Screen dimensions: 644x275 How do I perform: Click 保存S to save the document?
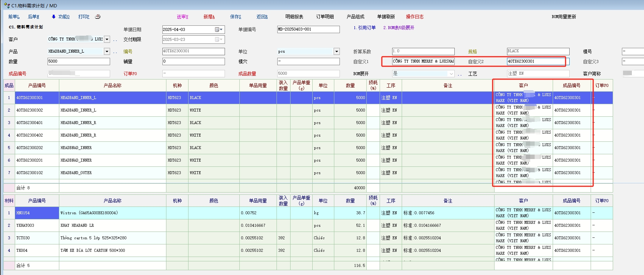[235, 17]
